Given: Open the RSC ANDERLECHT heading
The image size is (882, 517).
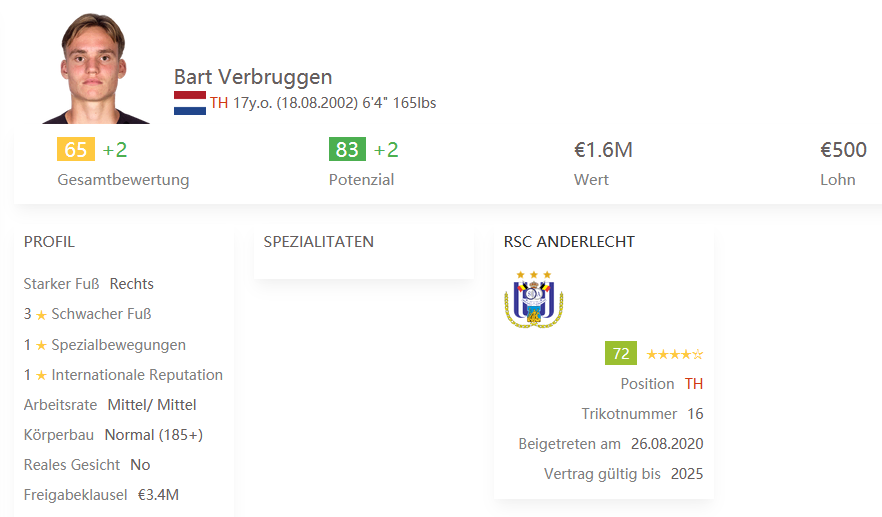Looking at the screenshot, I should click(x=569, y=242).
